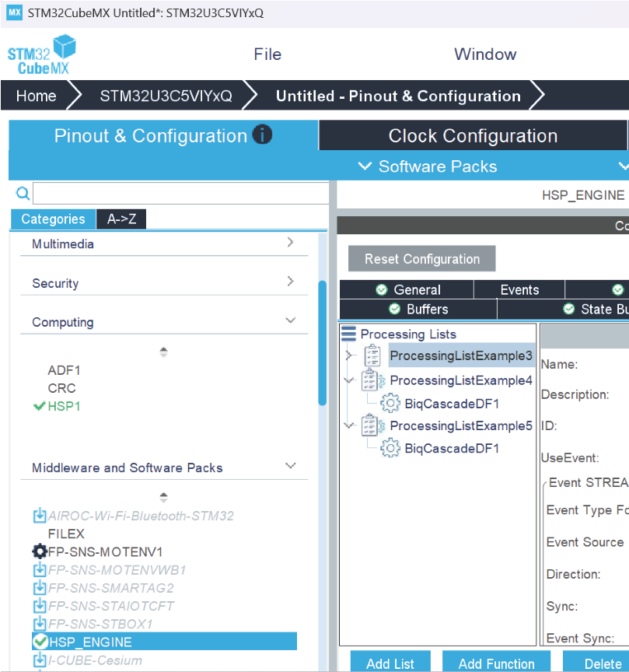The image size is (629, 672).
Task: Click the MX application icon in title bar
Action: click(x=15, y=12)
